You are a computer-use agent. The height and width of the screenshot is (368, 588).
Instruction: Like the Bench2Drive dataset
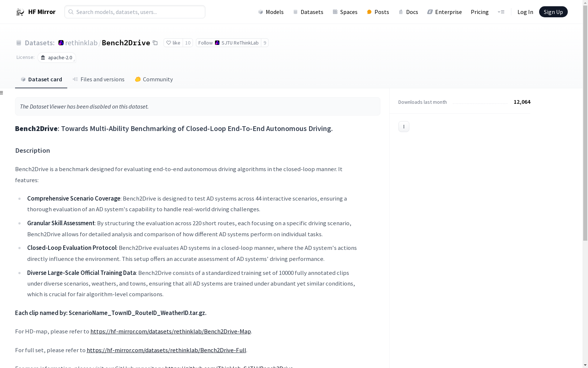[x=173, y=43]
